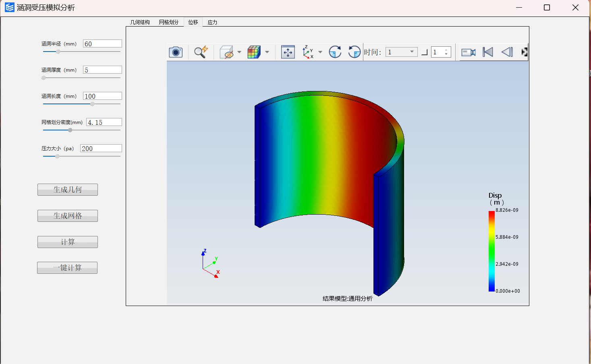Open dropdown arrow next to colored cube icon
Screen dimensions: 591x364
(267, 52)
